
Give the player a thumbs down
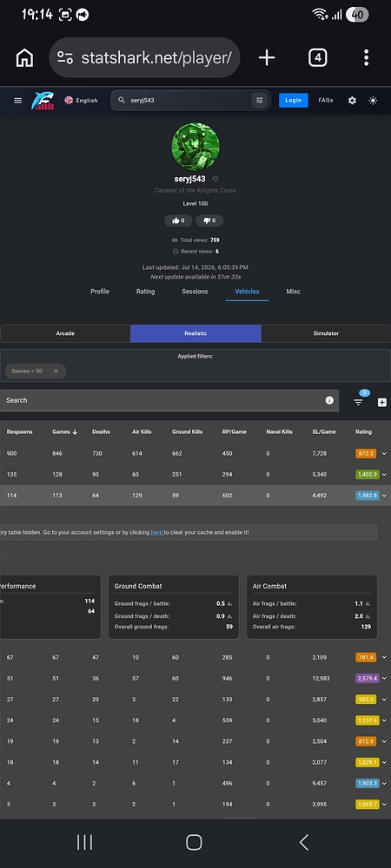coord(209,220)
